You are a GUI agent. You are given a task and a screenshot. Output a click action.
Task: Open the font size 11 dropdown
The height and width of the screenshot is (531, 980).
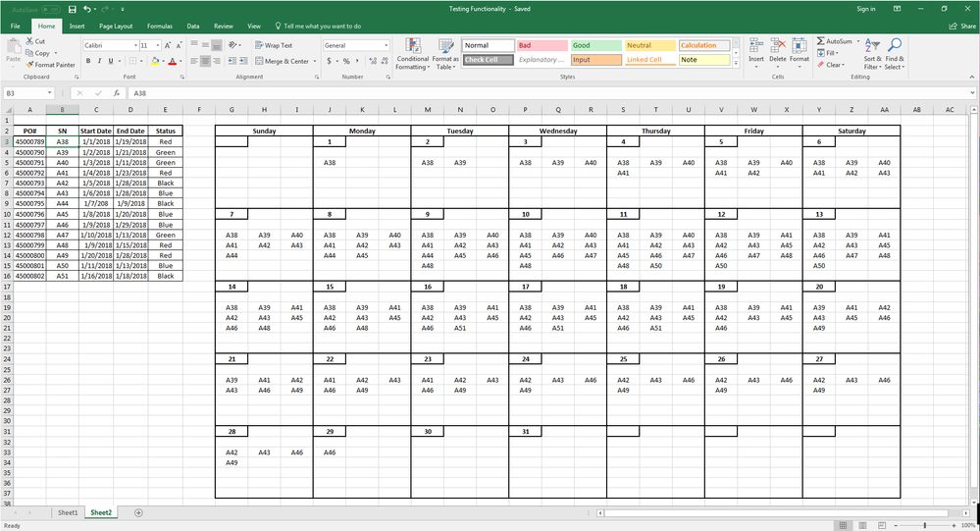coord(158,46)
